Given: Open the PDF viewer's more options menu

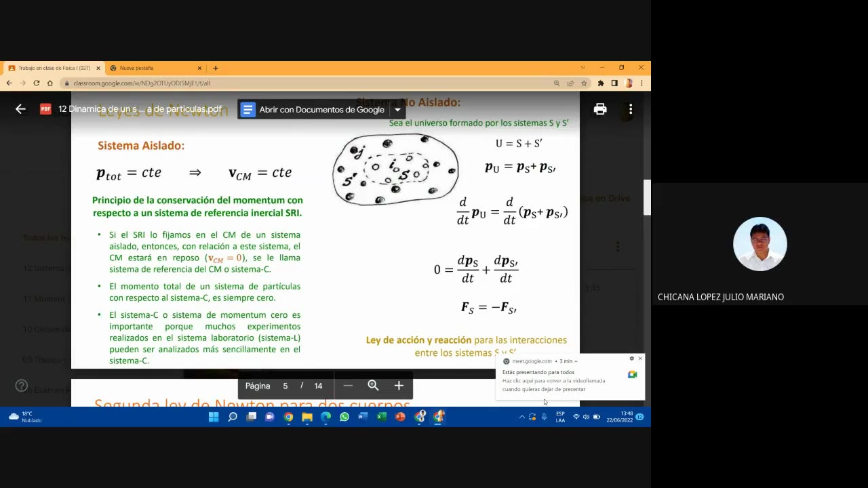Looking at the screenshot, I should click(631, 109).
